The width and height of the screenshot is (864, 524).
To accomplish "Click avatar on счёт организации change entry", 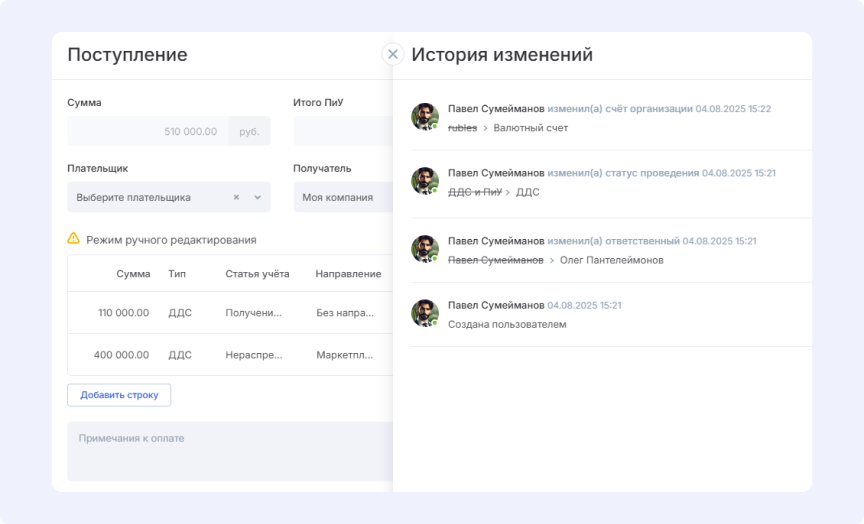I will tap(425, 117).
